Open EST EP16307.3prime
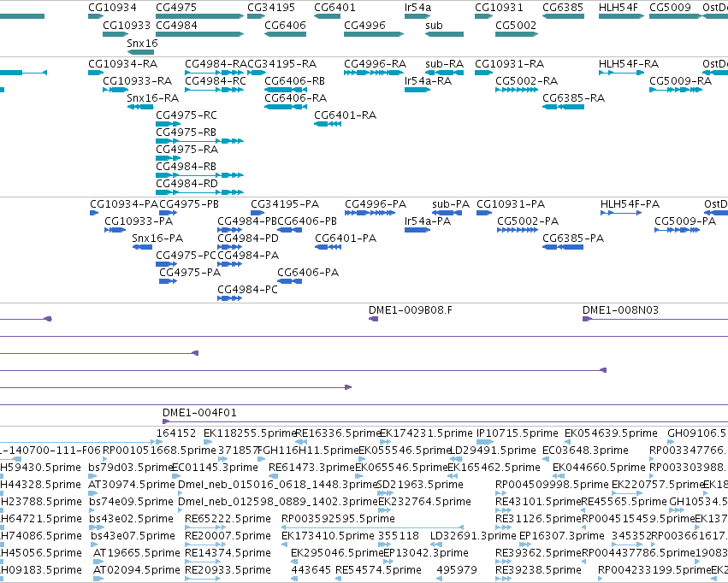This screenshot has width=728, height=583. (562, 536)
